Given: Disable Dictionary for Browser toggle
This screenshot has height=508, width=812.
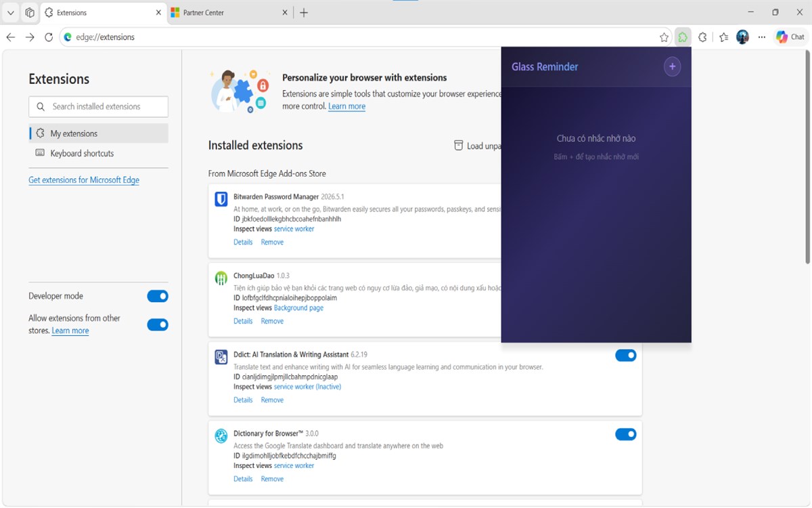Looking at the screenshot, I should (x=626, y=434).
